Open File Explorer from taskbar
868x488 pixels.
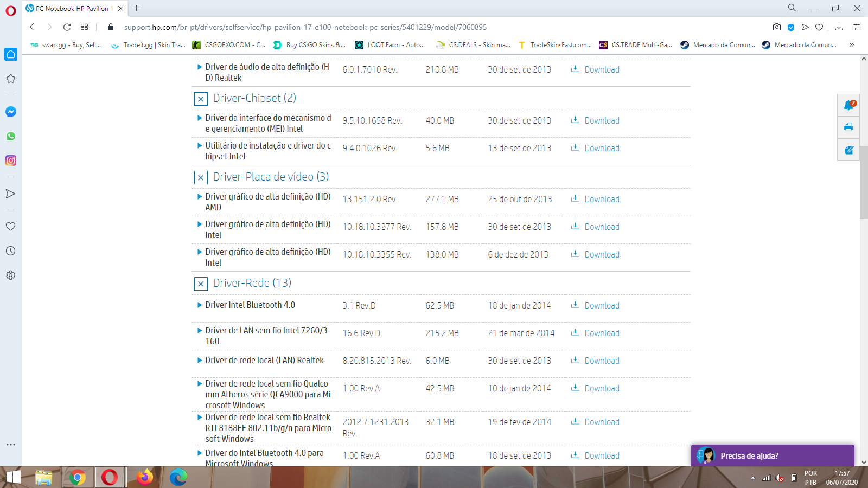44,477
